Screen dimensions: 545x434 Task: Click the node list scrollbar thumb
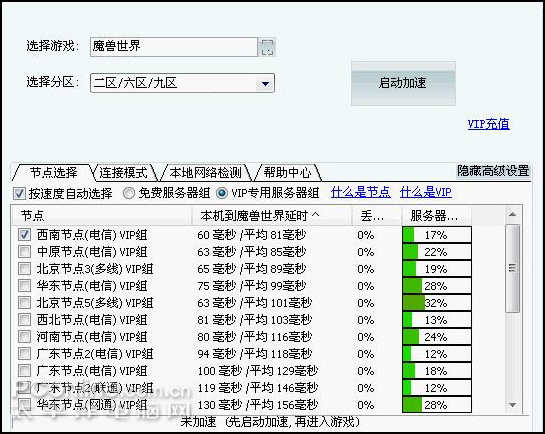click(512, 268)
